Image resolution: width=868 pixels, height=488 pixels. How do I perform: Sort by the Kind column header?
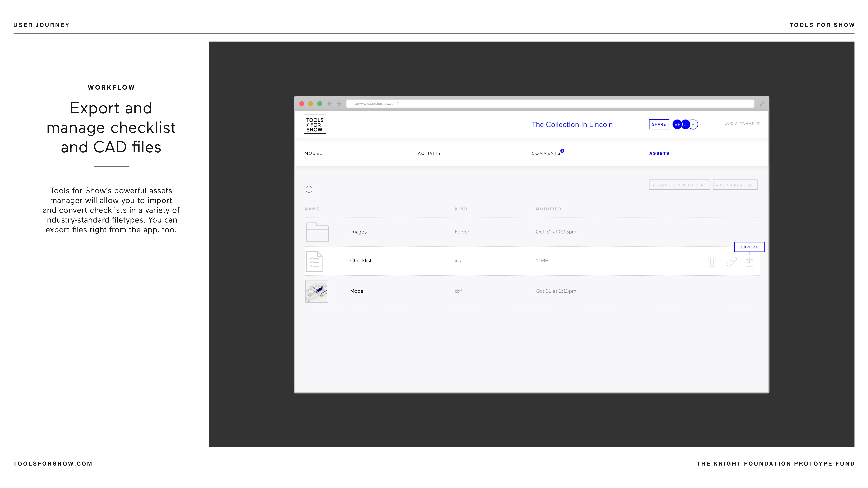pos(461,209)
